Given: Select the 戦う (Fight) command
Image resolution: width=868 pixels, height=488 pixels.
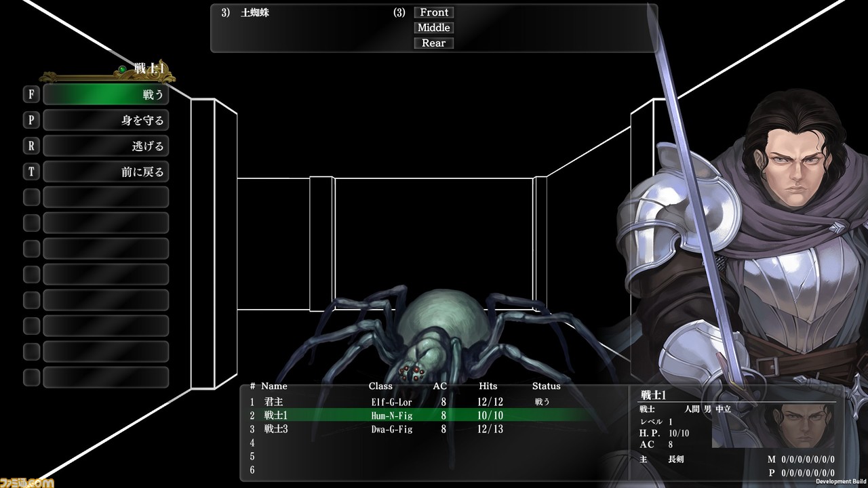Looking at the screenshot, I should (x=106, y=94).
